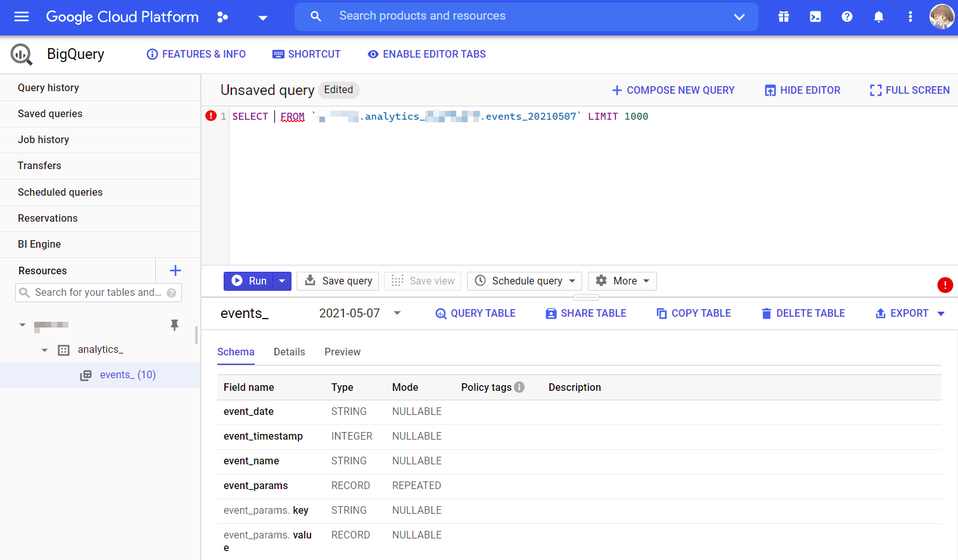Viewport: 958px width, 560px height.
Task: Click Save query
Action: 338,281
